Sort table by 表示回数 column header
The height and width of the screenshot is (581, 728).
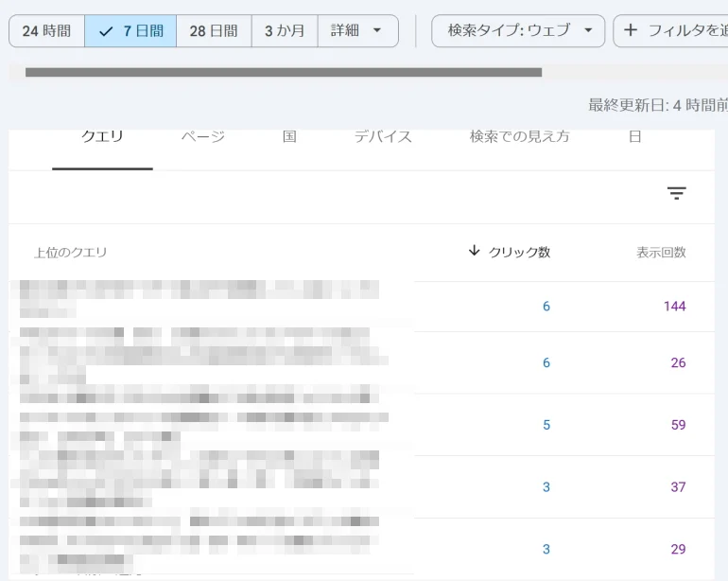661,253
